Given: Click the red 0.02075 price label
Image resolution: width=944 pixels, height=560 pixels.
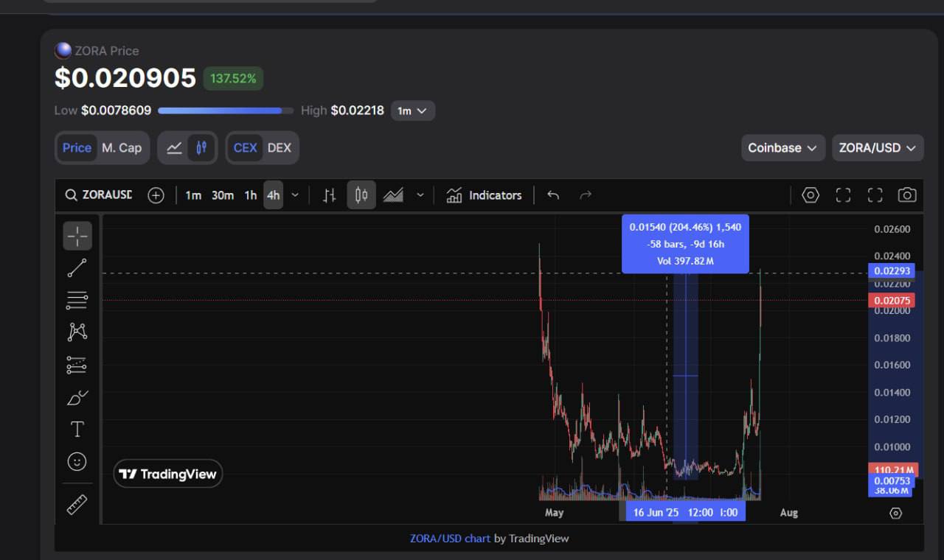Looking at the screenshot, I should [x=892, y=301].
